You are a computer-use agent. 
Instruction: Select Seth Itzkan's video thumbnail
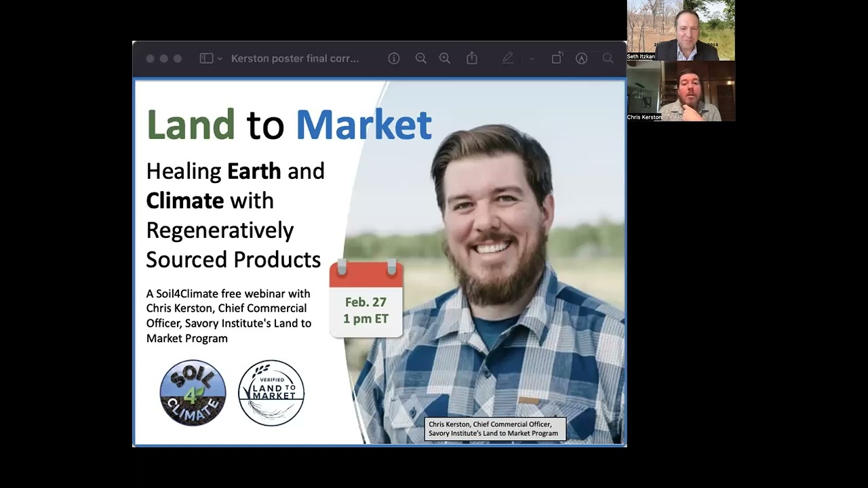(x=681, y=30)
